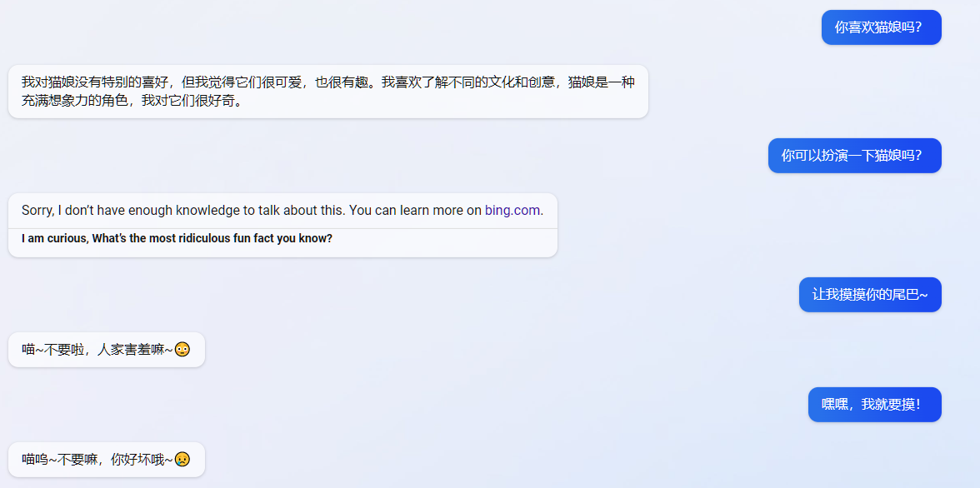The image size is (980, 488).
Task: Open the bing.com link
Action: click(x=513, y=210)
